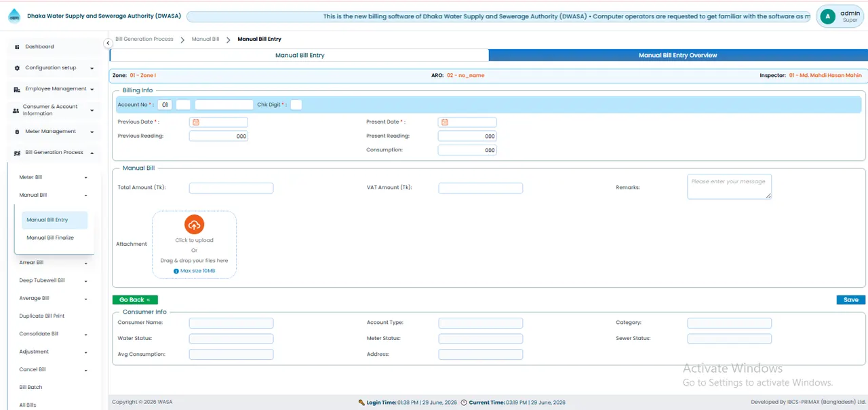Expand the Cancel Bill submenu
Viewport: 868px width, 410px height.
86,371
